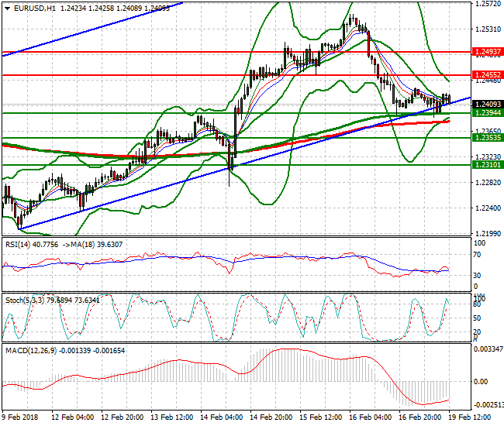Click the green 1.23535 price level tag

point(488,138)
